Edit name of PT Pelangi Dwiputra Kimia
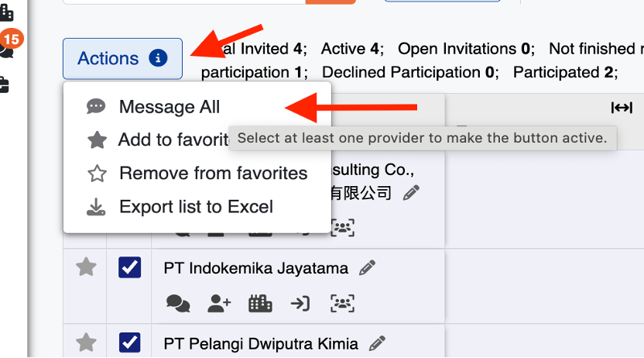This screenshot has height=358, width=644. pos(377,343)
